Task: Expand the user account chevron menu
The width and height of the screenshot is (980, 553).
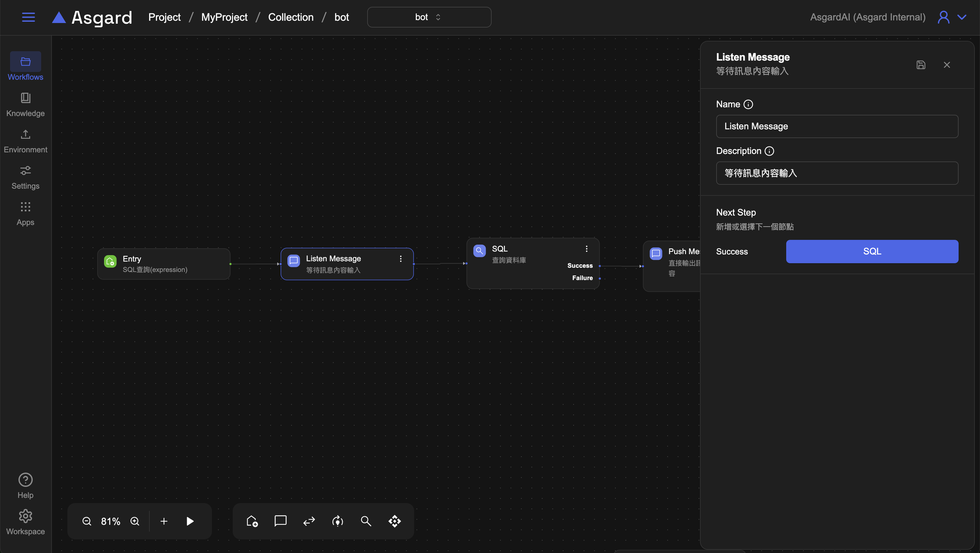Action: [962, 17]
